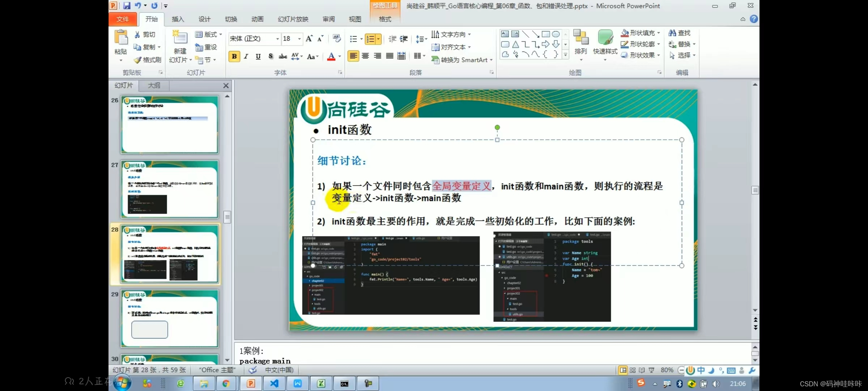Image resolution: width=868 pixels, height=391 pixels.
Task: Switch to the Format (格式) drawing tools tab
Action: click(385, 19)
